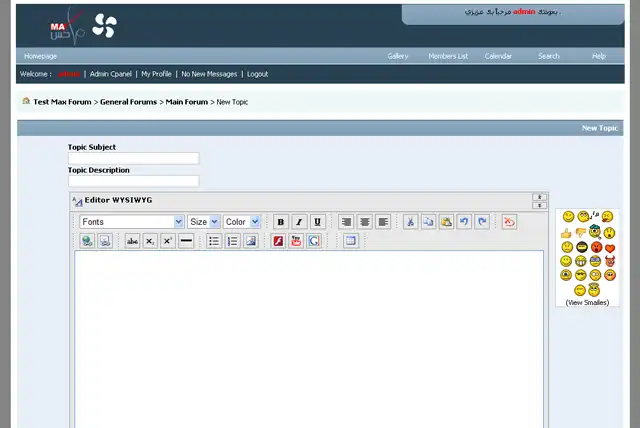Viewport: 640px width, 428px height.
Task: Go to General Forums breadcrumb
Action: (x=128, y=102)
